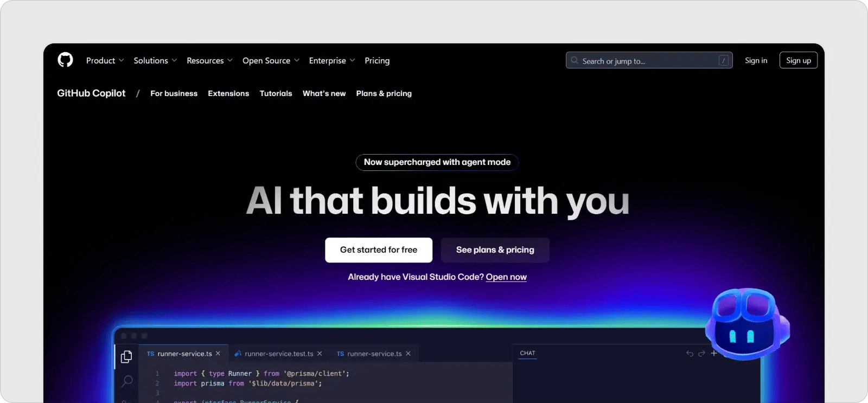This screenshot has height=403, width=868.
Task: Focus the Search or jump to field
Action: [649, 60]
